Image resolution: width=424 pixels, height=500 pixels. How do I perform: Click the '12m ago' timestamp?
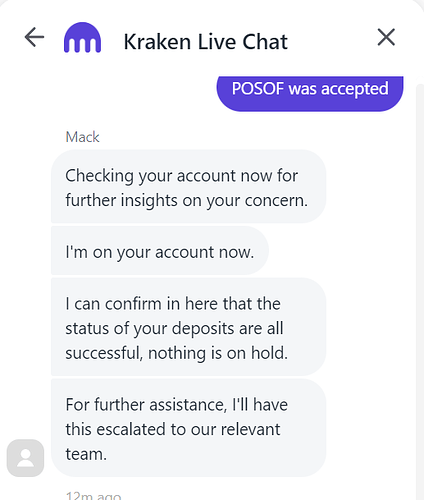tap(93, 496)
